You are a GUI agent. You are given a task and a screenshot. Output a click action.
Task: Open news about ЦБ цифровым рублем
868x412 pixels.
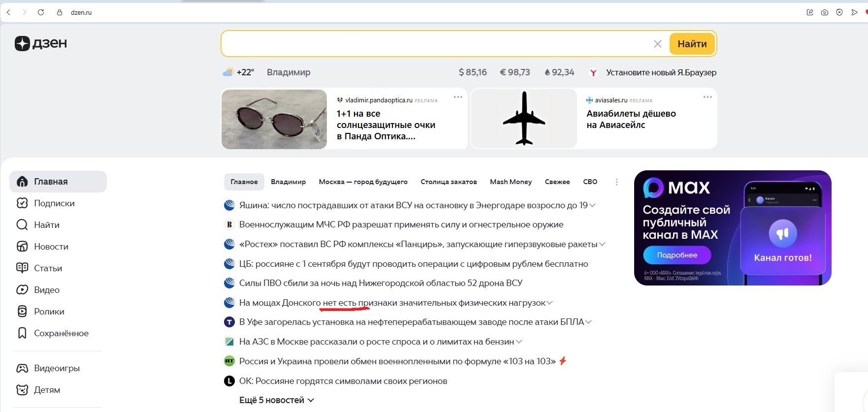(x=414, y=264)
